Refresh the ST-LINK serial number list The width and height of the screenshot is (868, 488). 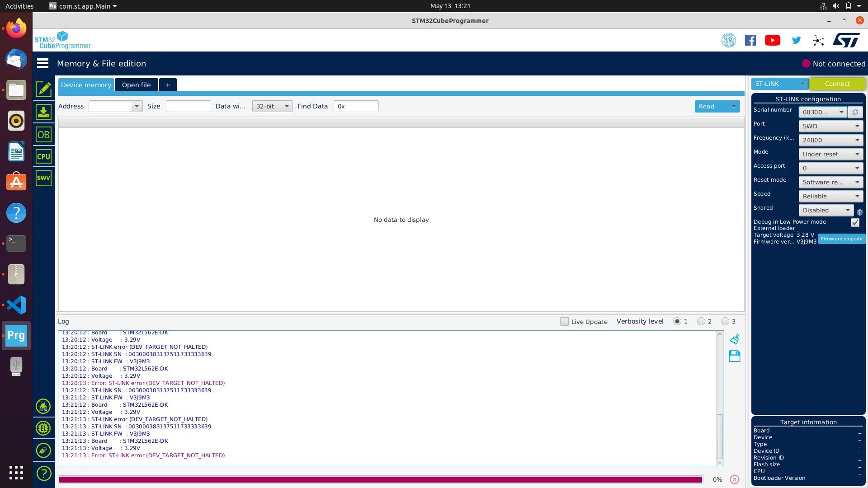click(x=855, y=112)
